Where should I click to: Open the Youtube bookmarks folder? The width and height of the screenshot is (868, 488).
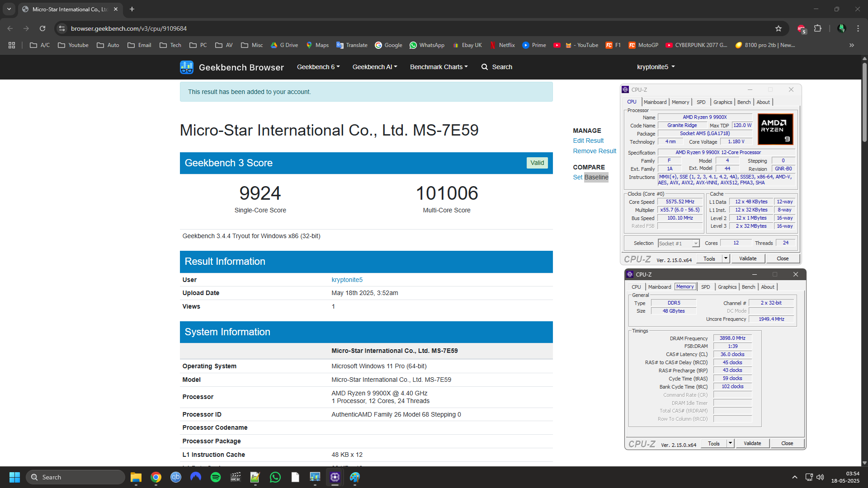(x=73, y=45)
